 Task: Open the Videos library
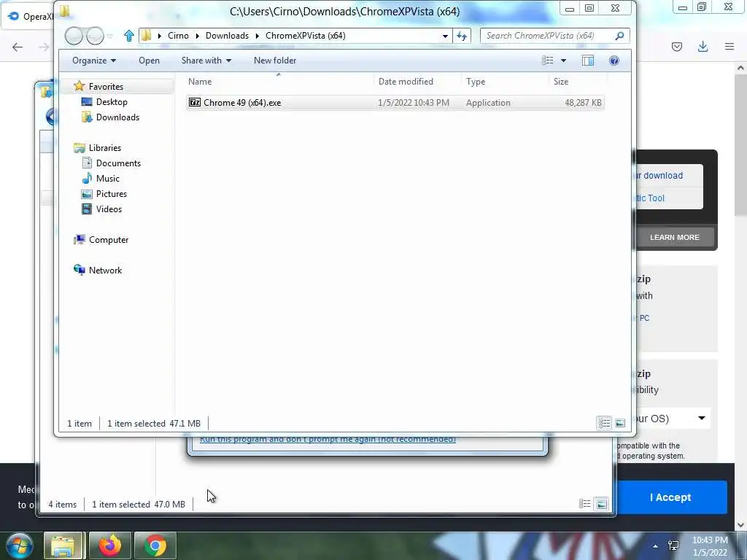(x=109, y=209)
